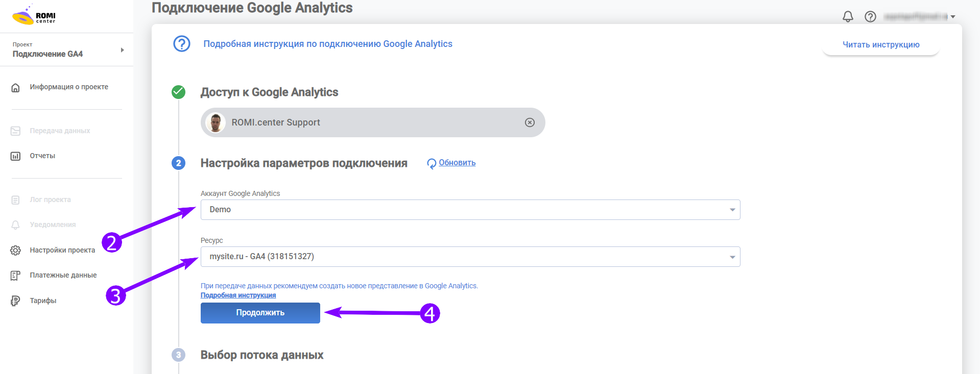Click the Настройка параметров подключения heading
The image size is (980, 374).
[x=304, y=163]
